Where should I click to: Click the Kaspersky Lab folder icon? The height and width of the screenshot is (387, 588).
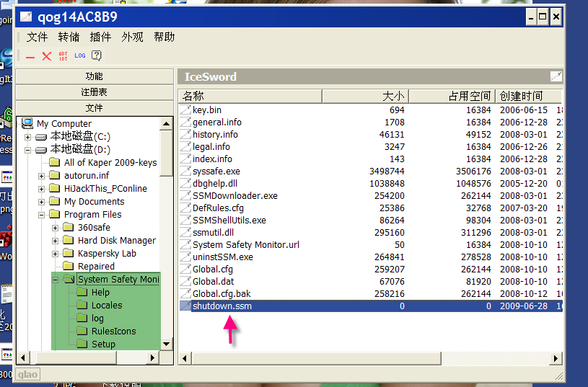69,253
